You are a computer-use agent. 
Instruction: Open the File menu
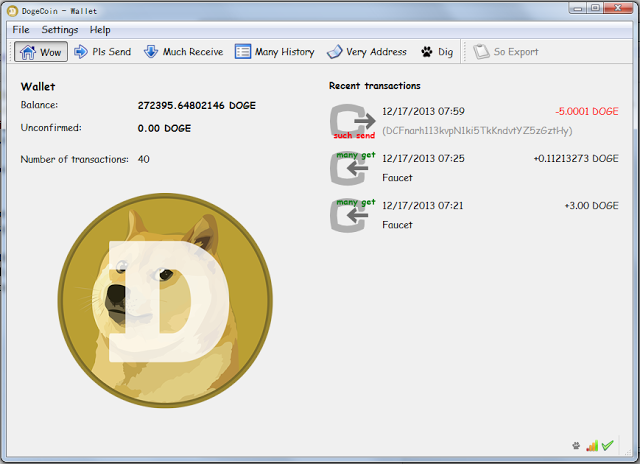pos(21,30)
